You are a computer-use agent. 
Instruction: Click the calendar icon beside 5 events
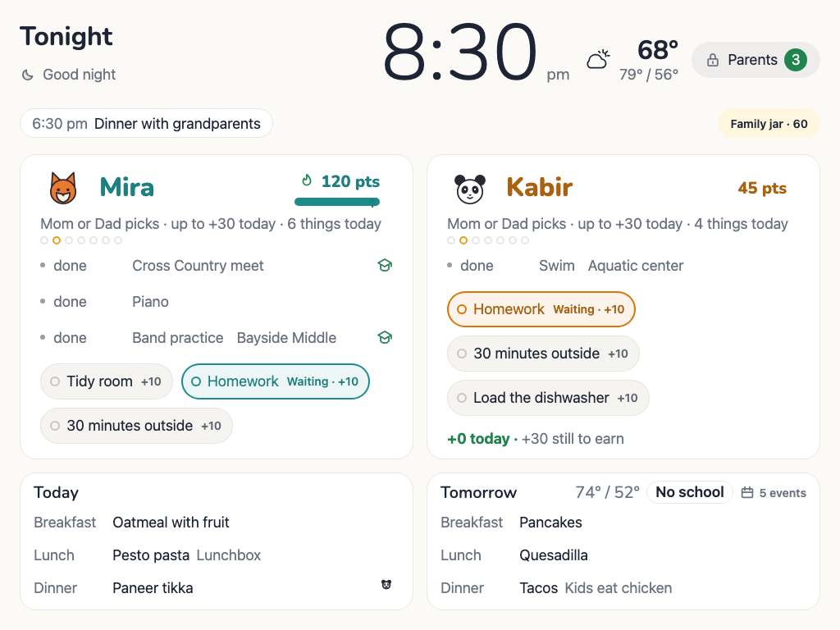click(747, 492)
